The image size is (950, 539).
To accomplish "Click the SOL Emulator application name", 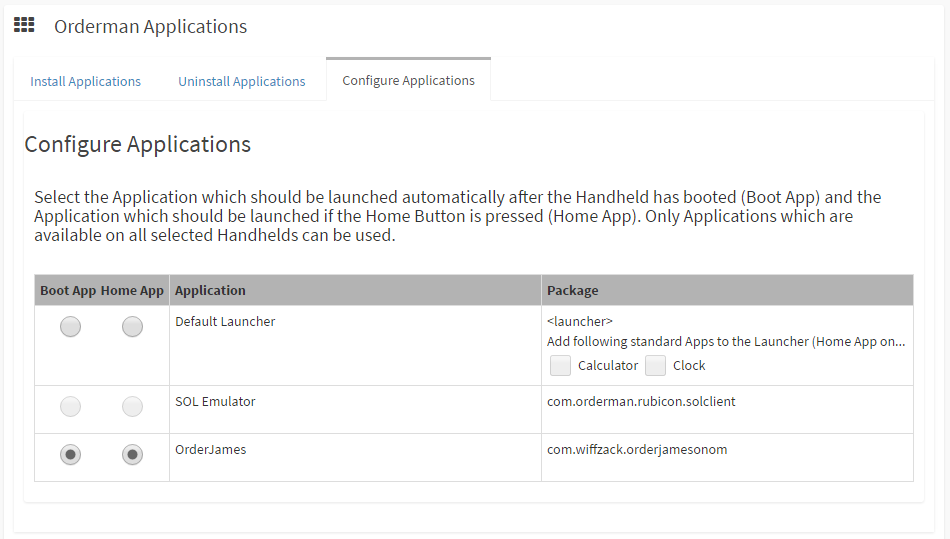I will (x=215, y=401).
